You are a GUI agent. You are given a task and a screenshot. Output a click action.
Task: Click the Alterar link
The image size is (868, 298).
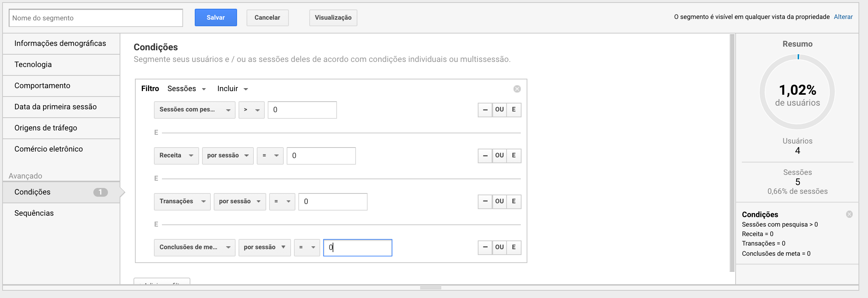tap(843, 17)
